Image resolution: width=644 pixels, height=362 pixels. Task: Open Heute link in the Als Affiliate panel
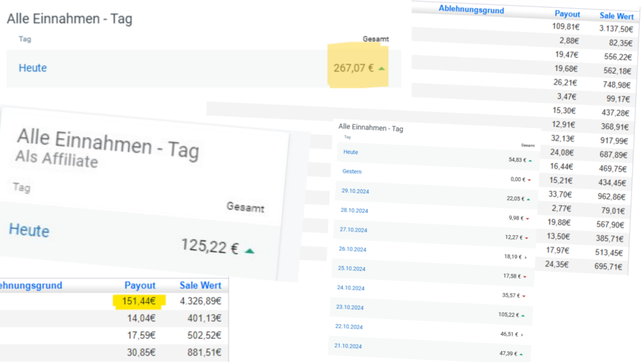(x=29, y=230)
